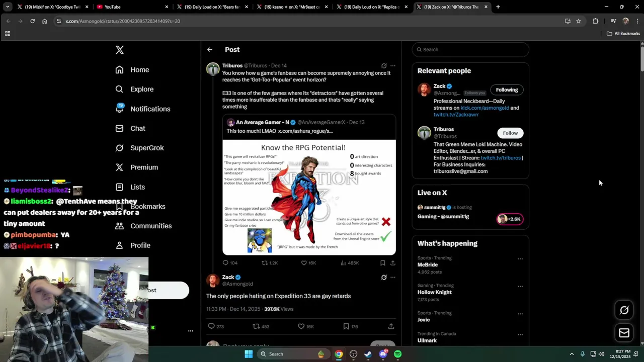Open the floating messages button

pos(624,333)
